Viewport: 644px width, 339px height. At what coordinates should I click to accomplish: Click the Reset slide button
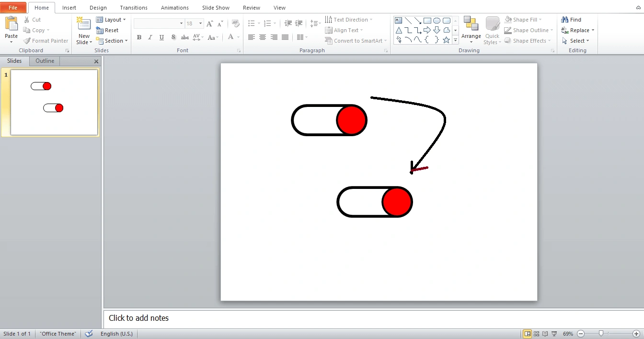(107, 30)
